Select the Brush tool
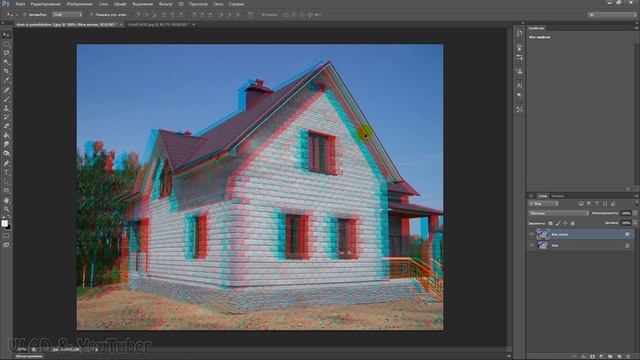 tap(6, 99)
